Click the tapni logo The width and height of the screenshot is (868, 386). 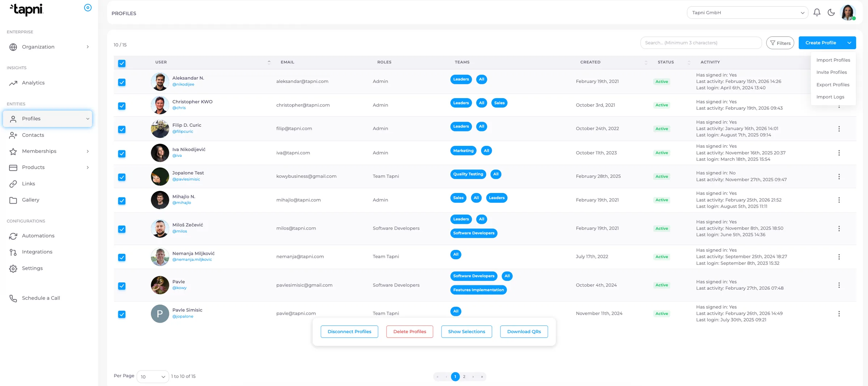pyautogui.click(x=26, y=9)
